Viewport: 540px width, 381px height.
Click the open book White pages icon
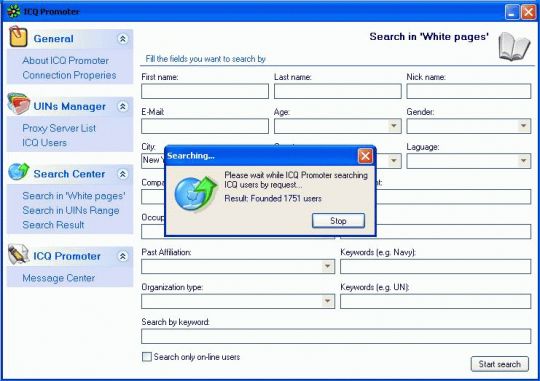(x=514, y=46)
